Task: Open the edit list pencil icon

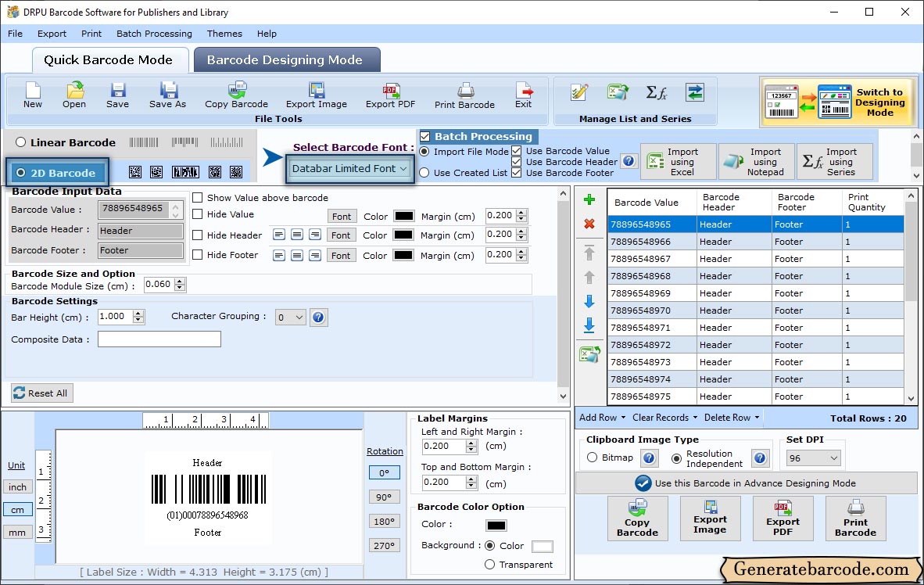Action: tap(579, 92)
